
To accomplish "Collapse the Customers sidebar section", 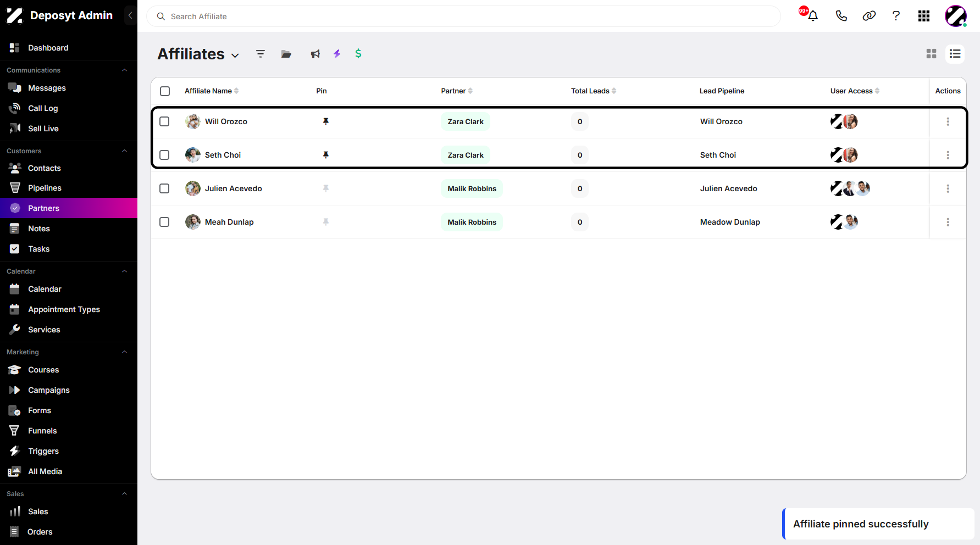I will [124, 151].
